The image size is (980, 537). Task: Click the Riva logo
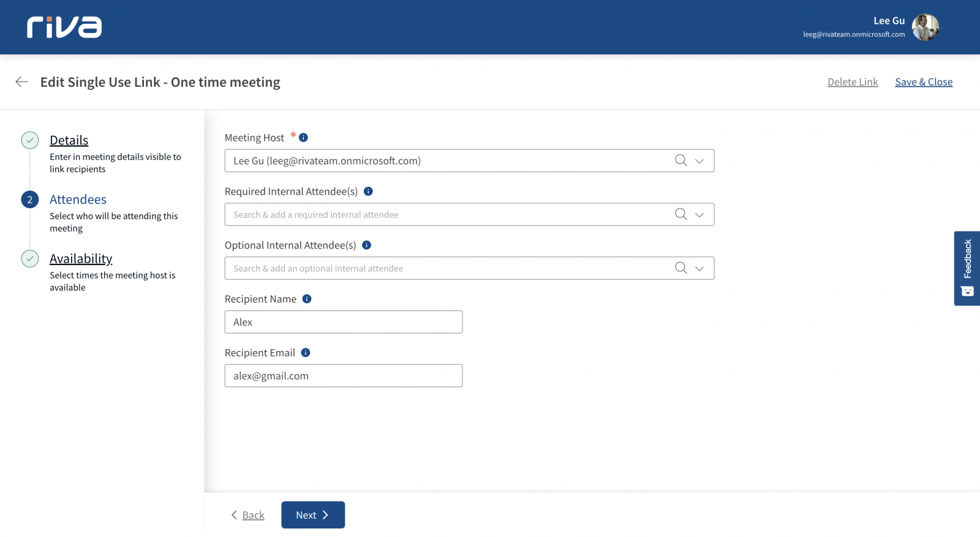(64, 27)
